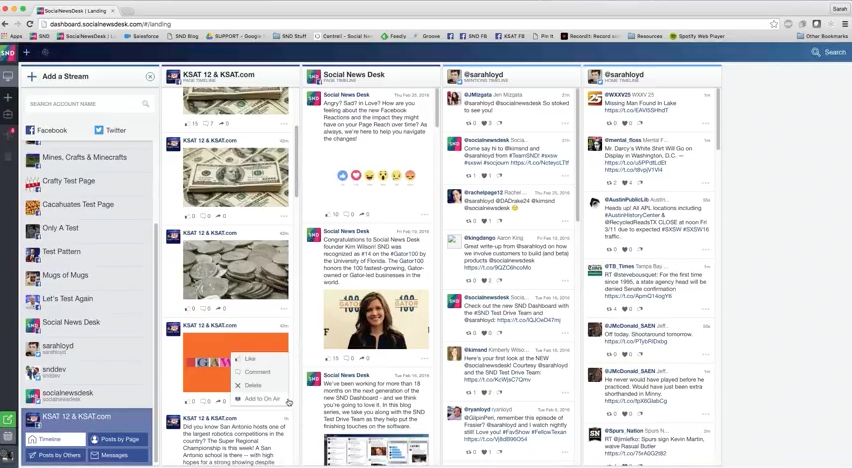Filter accounts by Twitter
The height and width of the screenshot is (468, 852).
(110, 130)
